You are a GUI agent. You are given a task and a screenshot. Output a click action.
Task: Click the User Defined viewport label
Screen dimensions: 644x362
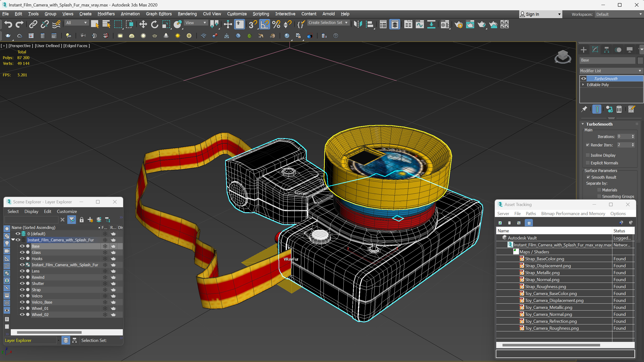(48, 45)
